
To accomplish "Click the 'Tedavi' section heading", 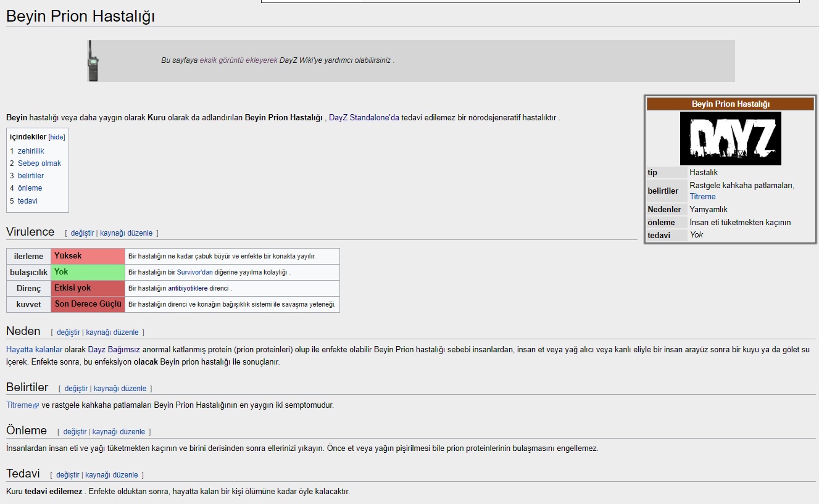I will 23,474.
